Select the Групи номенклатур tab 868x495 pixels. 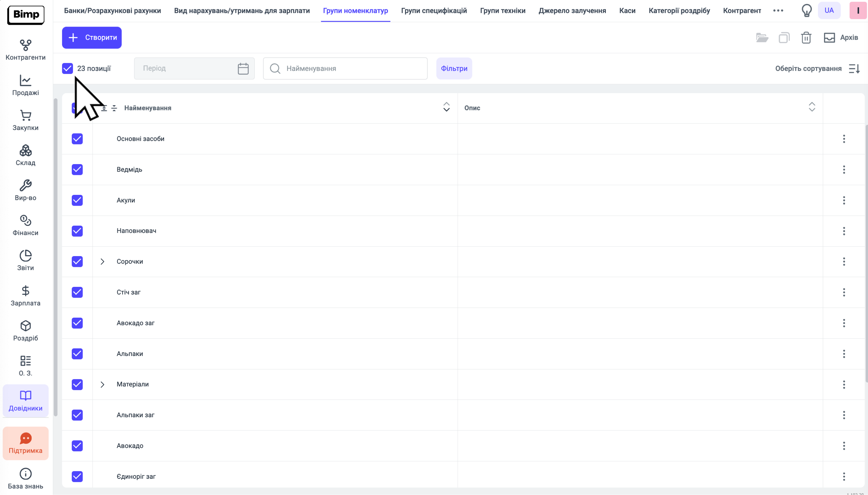pos(355,11)
